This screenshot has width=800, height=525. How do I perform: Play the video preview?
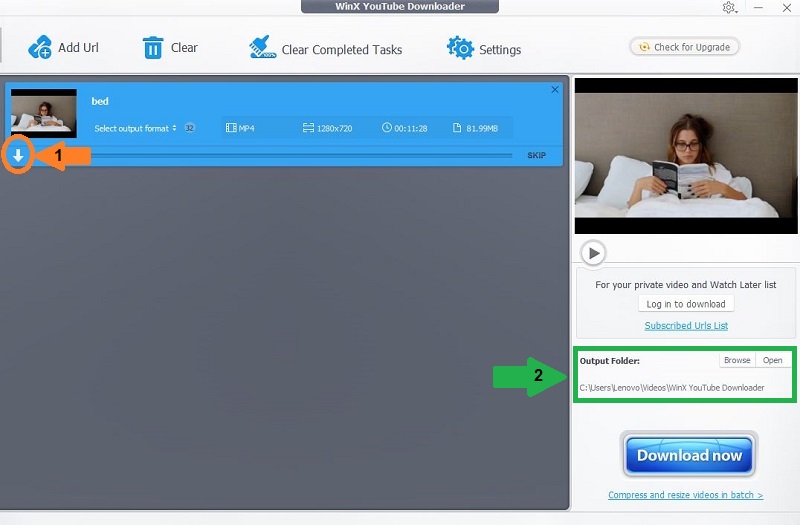(593, 253)
